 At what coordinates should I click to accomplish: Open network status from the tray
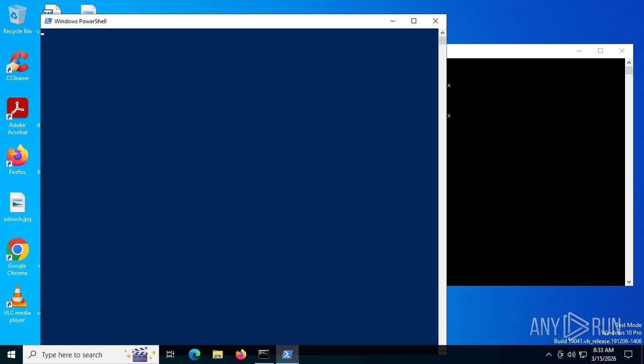click(583, 355)
